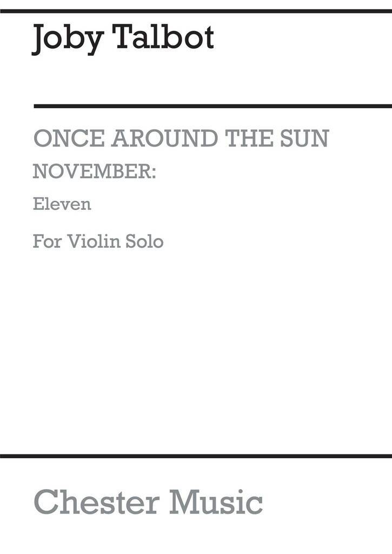392x554 pixels.
Task: Click the word "For" in instrumentation line
Action: click(x=47, y=240)
